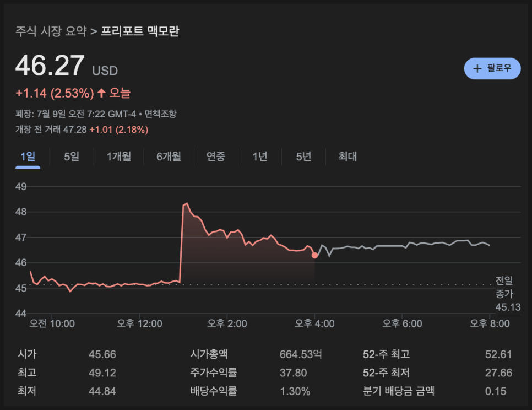Click the 주가수익률 value 37.80

[293, 373]
